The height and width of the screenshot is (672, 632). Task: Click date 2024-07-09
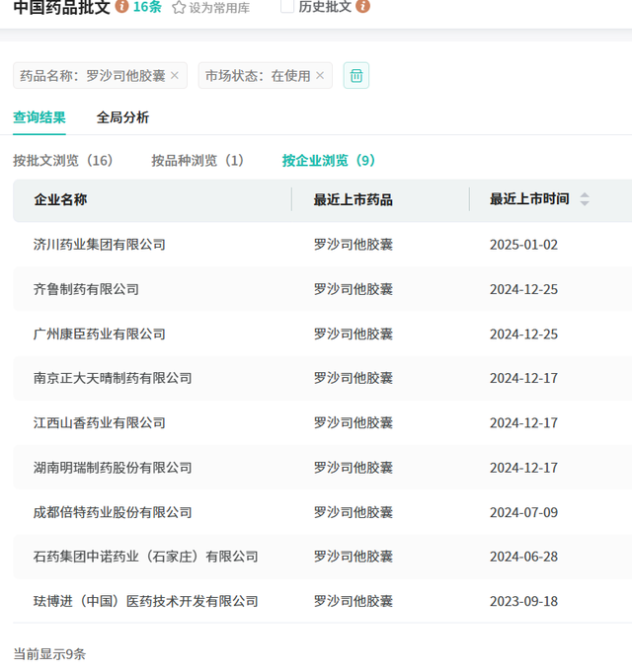tap(523, 512)
